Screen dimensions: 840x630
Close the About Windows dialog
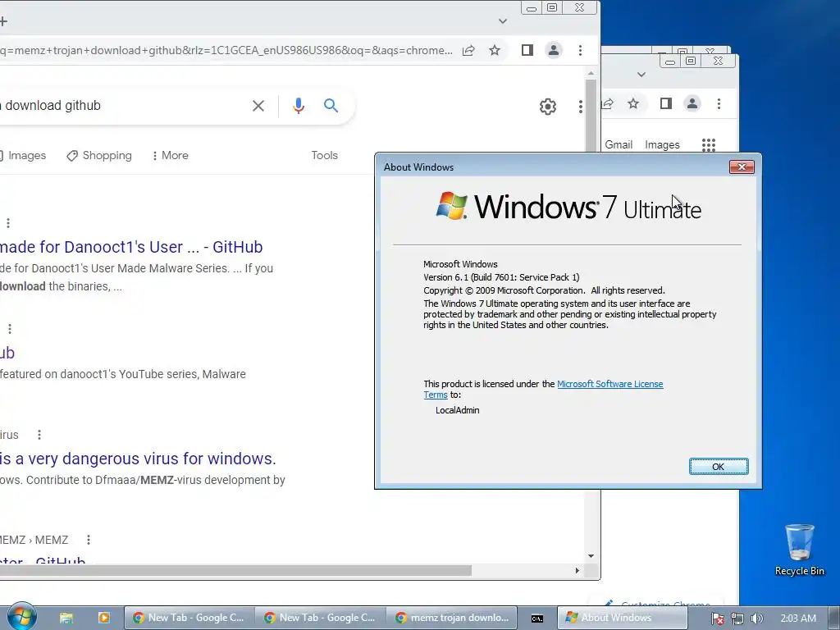click(x=742, y=167)
